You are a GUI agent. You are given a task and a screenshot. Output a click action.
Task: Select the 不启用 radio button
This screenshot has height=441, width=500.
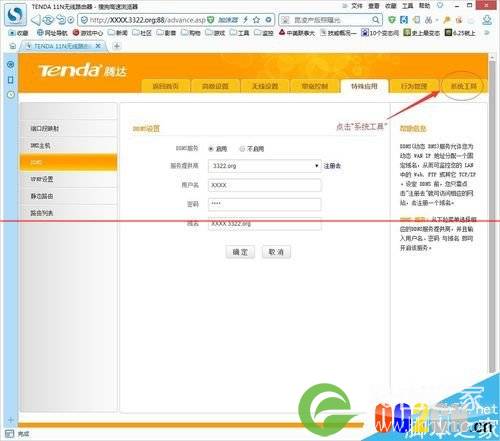click(242, 149)
